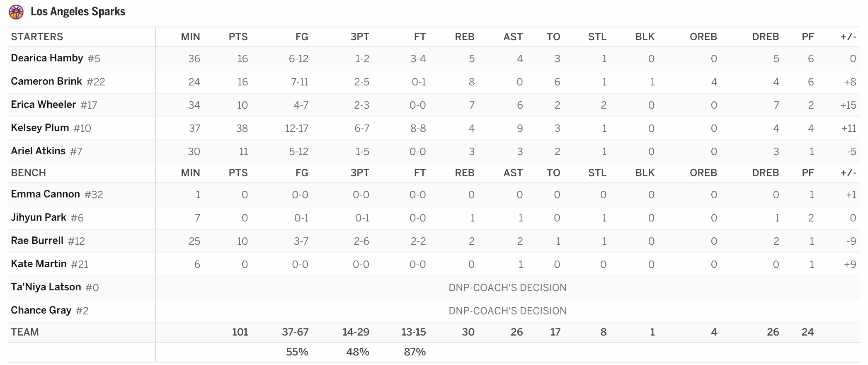Click the starters PTS column header
The height and width of the screenshot is (365, 868).
[238, 37]
